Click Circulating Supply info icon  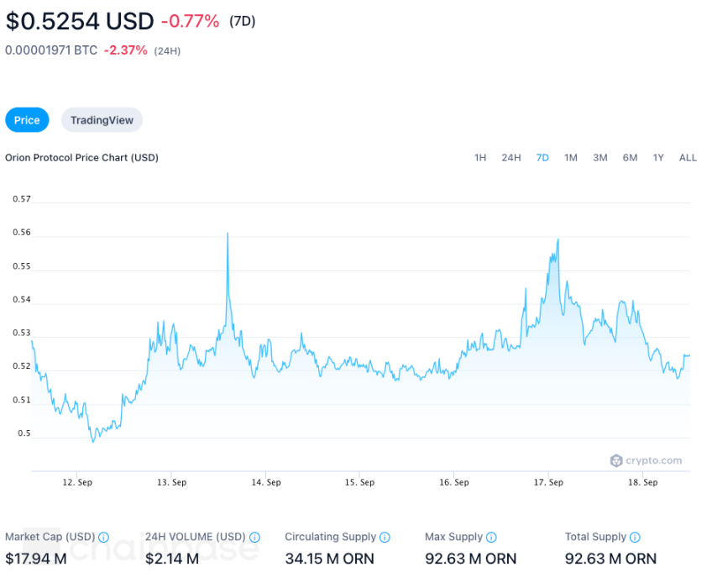click(385, 538)
